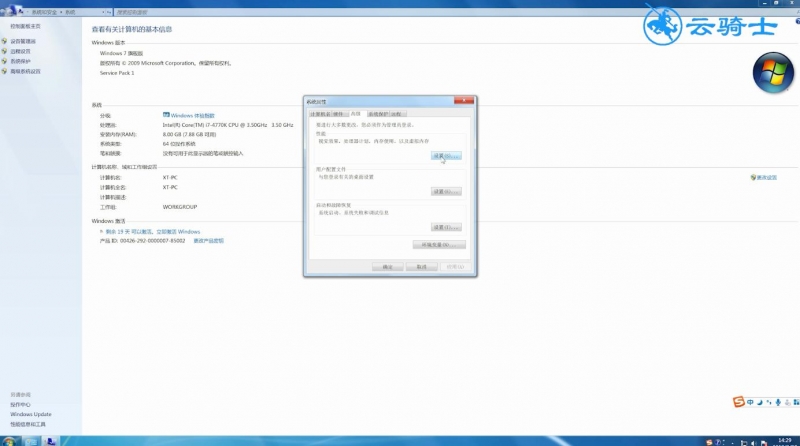
Task: Open 控制面板主页 in the sidebar
Action: click(x=25, y=26)
